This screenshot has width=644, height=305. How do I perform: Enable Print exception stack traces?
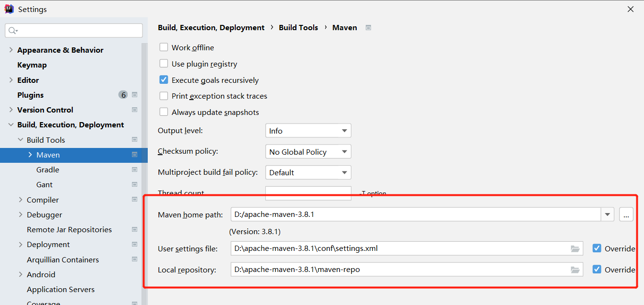coord(164,96)
